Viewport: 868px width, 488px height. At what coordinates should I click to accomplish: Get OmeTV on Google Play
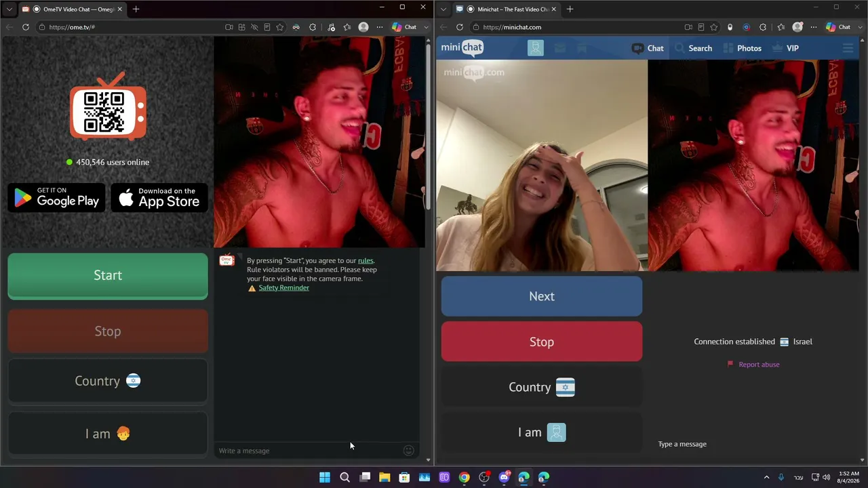pos(56,197)
